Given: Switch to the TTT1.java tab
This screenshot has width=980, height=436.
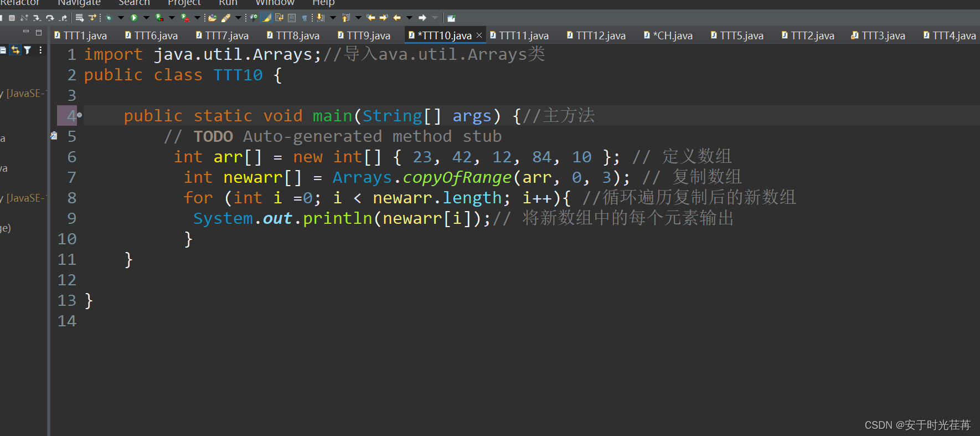Looking at the screenshot, I should pyautogui.click(x=81, y=35).
